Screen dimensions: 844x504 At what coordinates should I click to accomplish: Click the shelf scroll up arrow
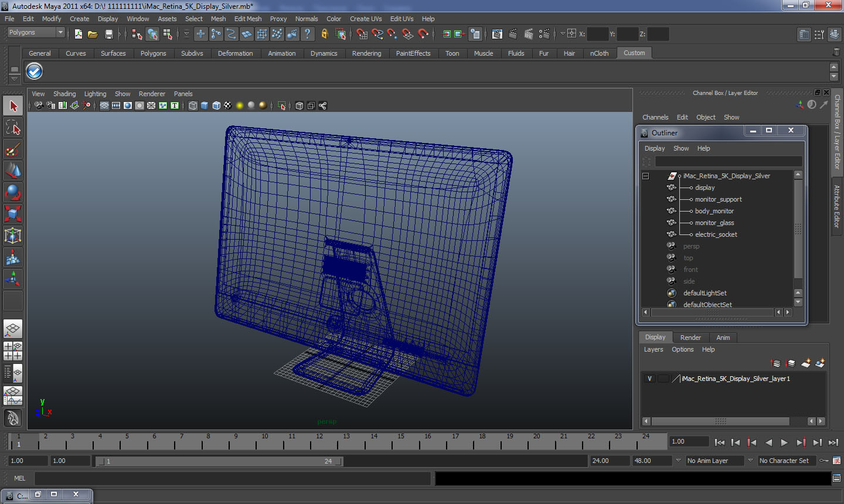pos(834,67)
